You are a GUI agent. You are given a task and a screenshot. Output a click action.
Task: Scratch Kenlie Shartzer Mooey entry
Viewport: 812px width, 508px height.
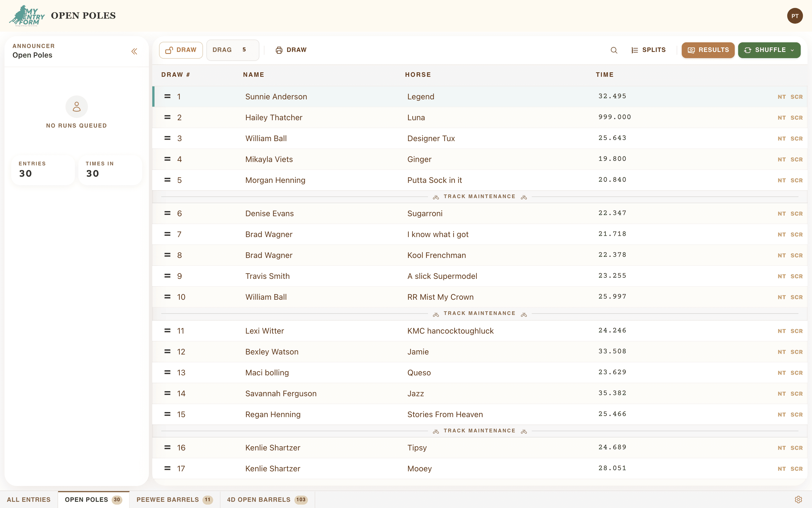coord(796,469)
